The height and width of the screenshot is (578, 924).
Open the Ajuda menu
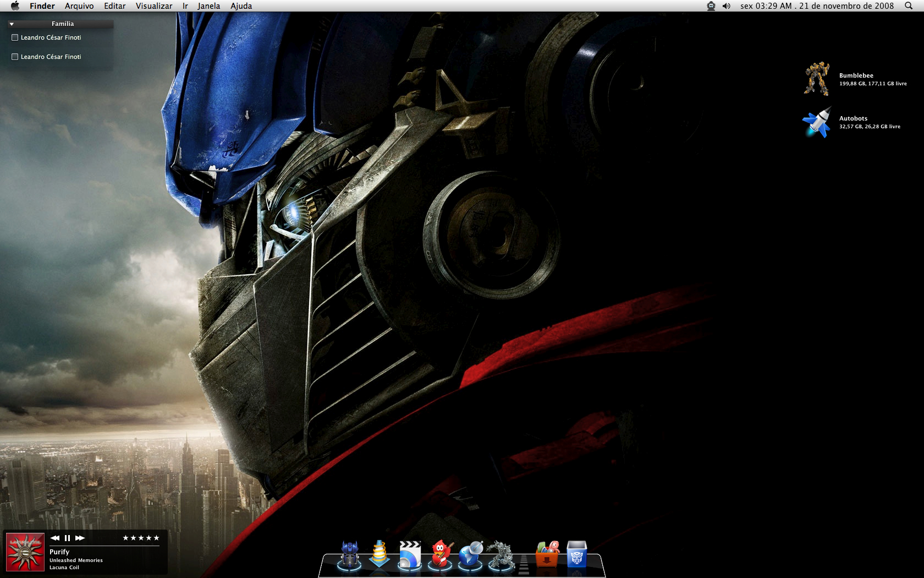pos(241,6)
